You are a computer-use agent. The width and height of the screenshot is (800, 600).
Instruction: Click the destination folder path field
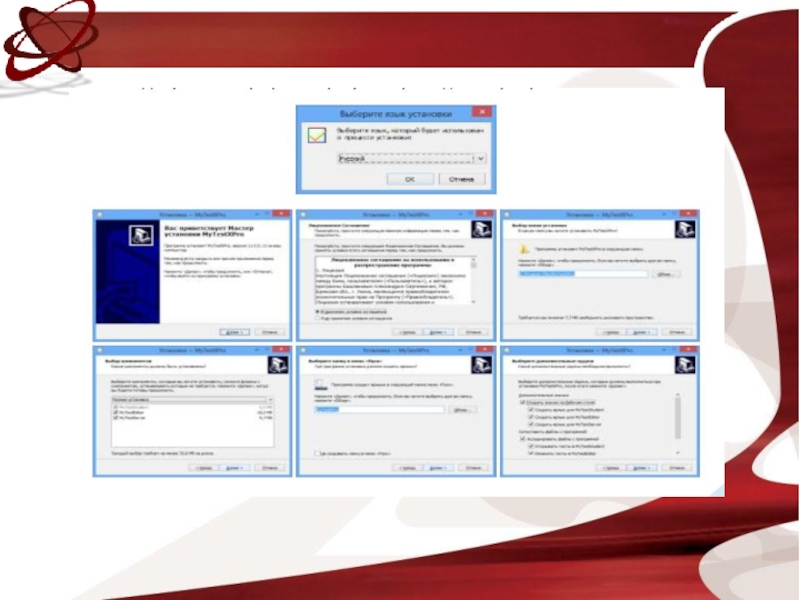point(583,274)
